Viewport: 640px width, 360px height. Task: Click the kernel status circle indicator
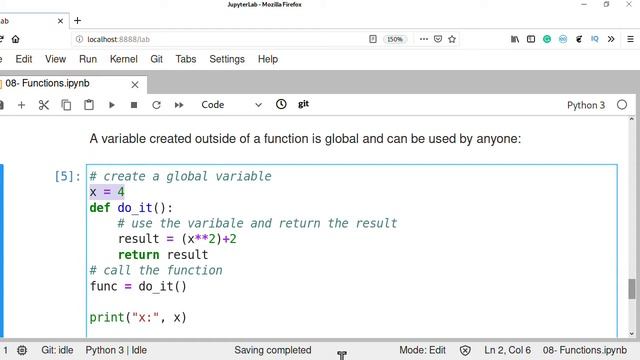622,105
